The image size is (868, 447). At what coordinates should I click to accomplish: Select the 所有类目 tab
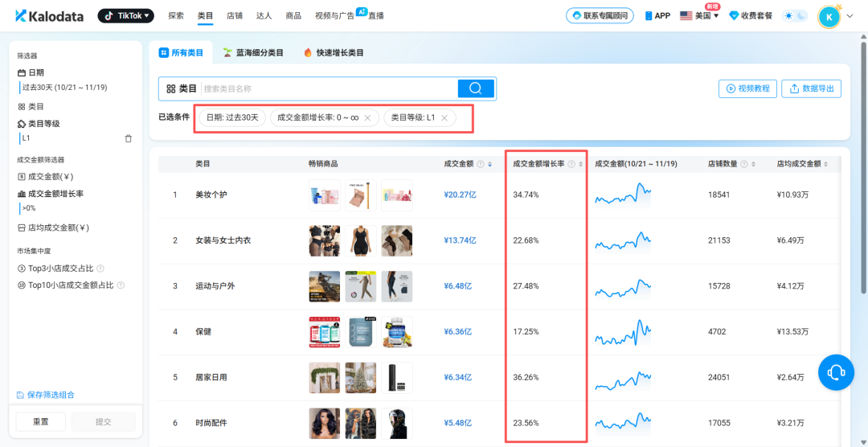(182, 52)
